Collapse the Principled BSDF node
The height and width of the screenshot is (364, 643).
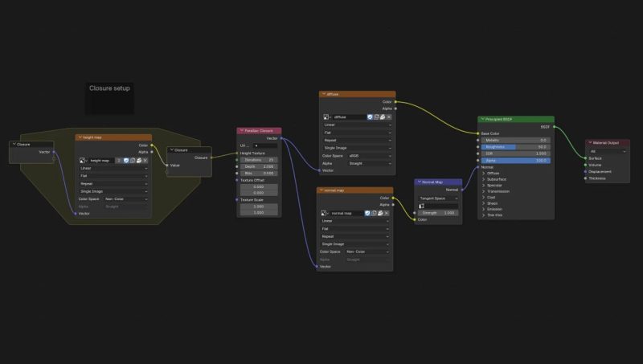coord(481,119)
